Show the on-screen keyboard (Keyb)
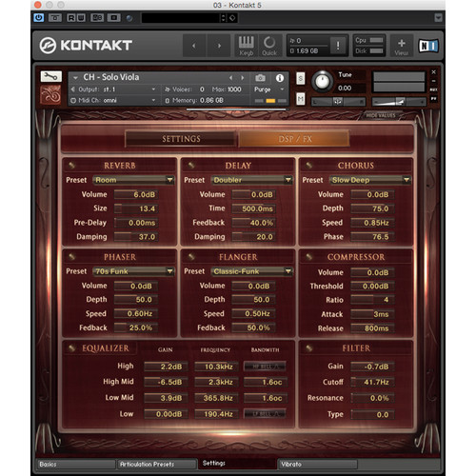 [247, 46]
